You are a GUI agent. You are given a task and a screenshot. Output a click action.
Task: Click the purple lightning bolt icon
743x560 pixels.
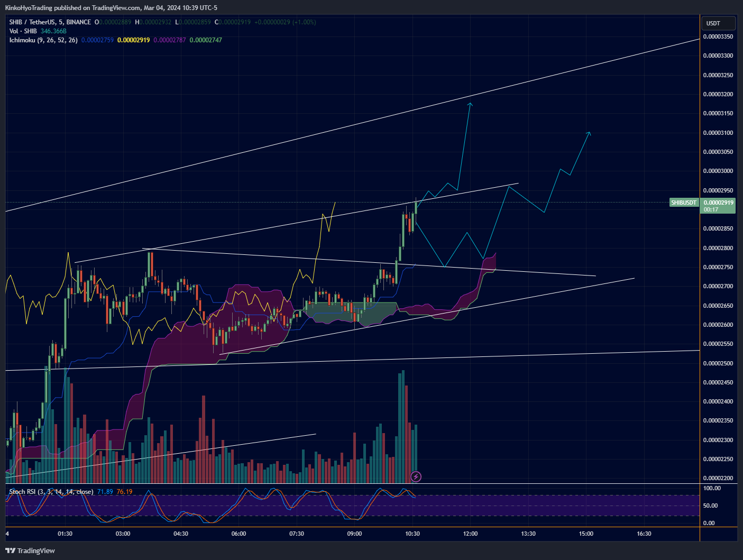416,476
